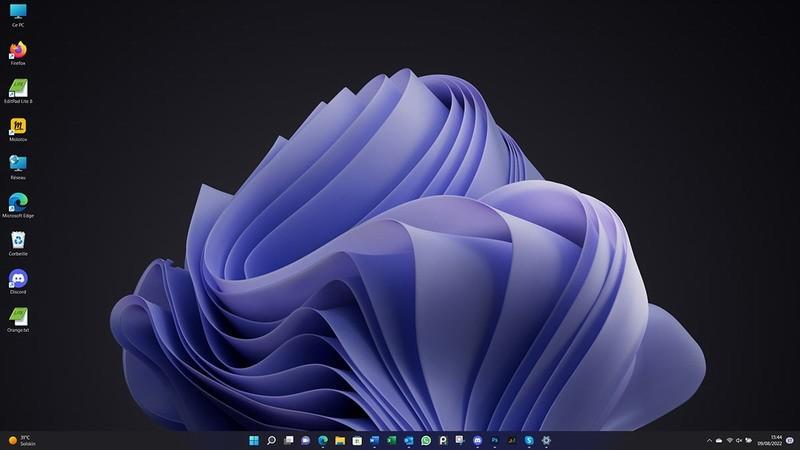Open Microsoft Store from the taskbar

pyautogui.click(x=357, y=440)
